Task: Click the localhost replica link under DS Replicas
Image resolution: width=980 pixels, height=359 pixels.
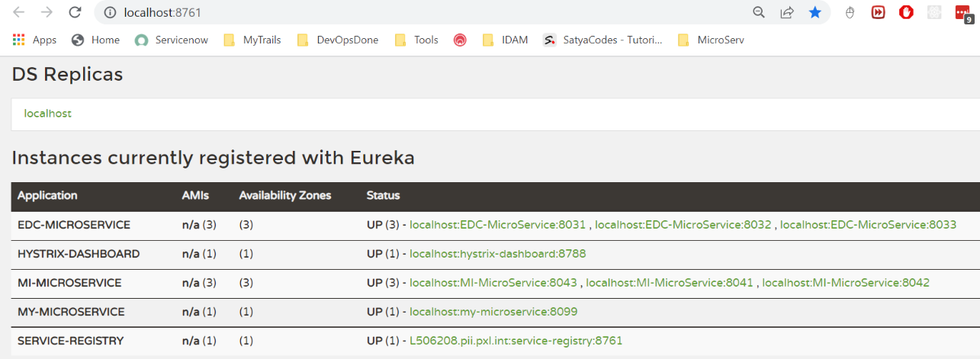Action: [48, 114]
